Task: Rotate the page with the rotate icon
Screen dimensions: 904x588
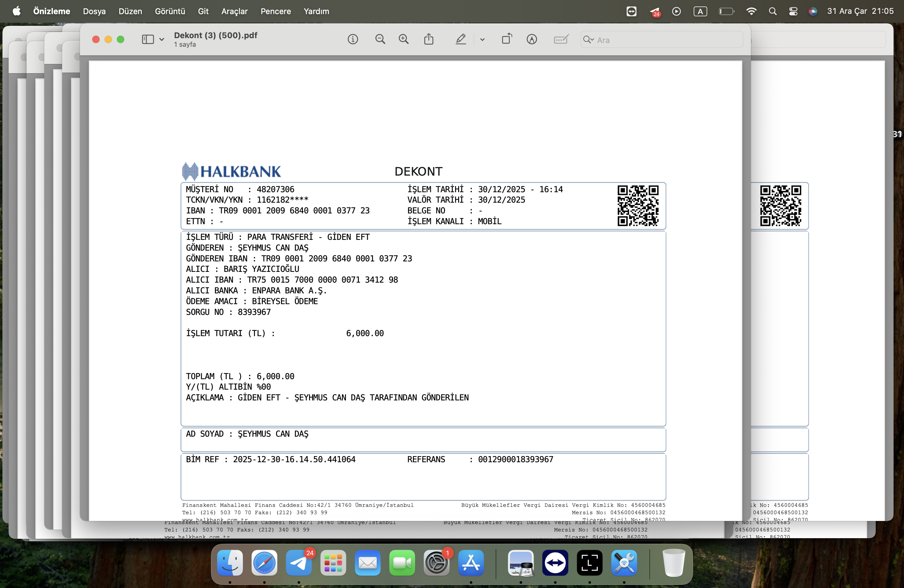Action: pos(507,39)
